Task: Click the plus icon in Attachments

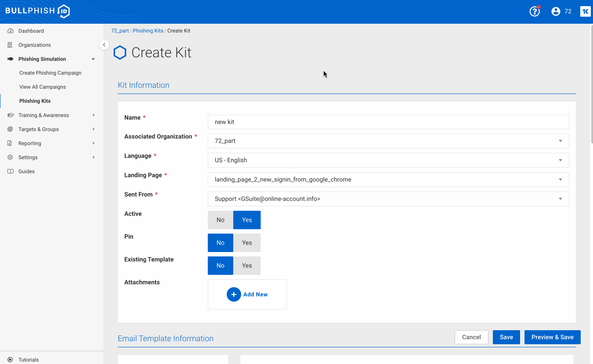Action: point(234,295)
